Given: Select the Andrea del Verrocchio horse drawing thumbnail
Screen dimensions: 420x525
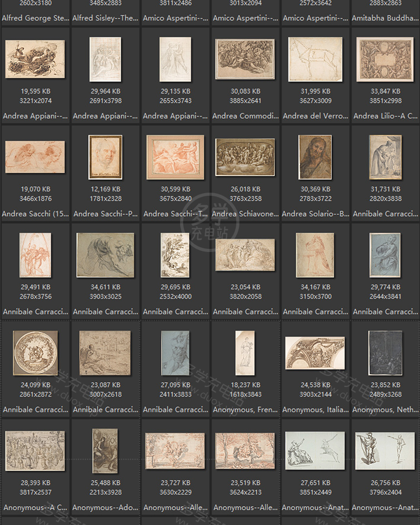Looking at the screenshot, I should [315, 59].
